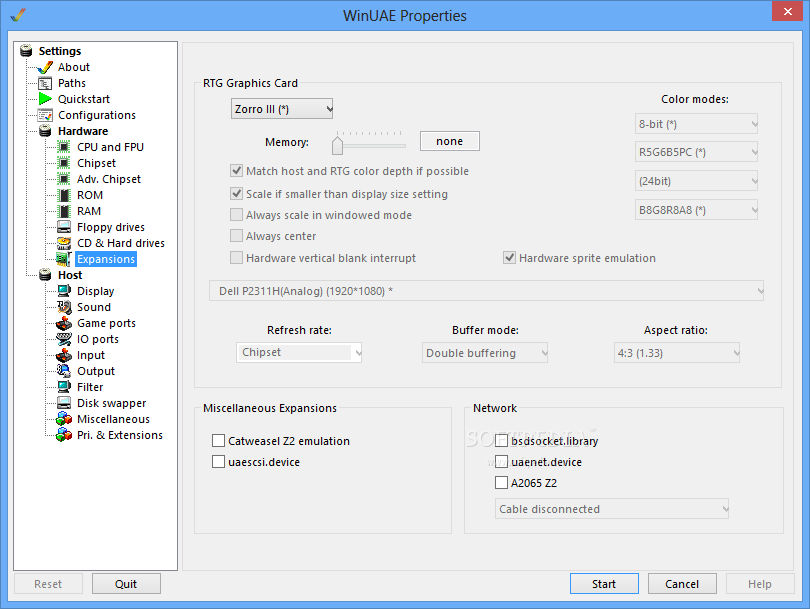
Task: Click the green Quickstart arrow icon
Action: click(x=45, y=99)
